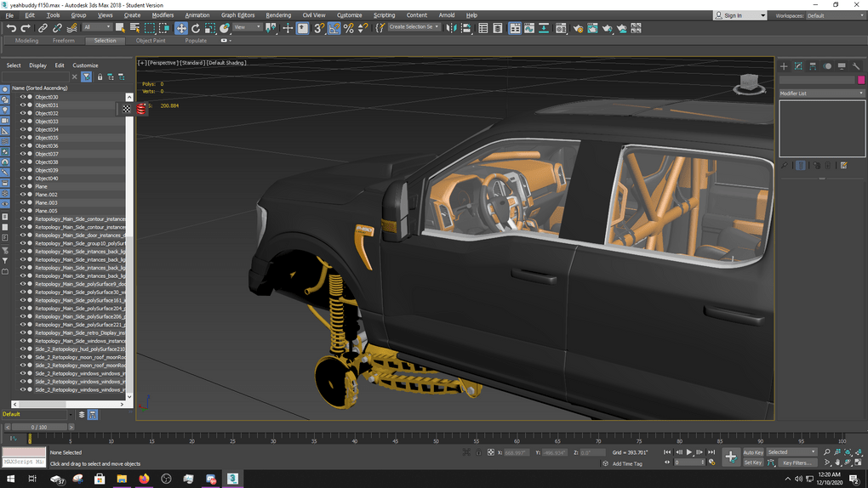The height and width of the screenshot is (488, 868).
Task: Toggle visibility of the Plane.002 object
Action: [x=23, y=195]
